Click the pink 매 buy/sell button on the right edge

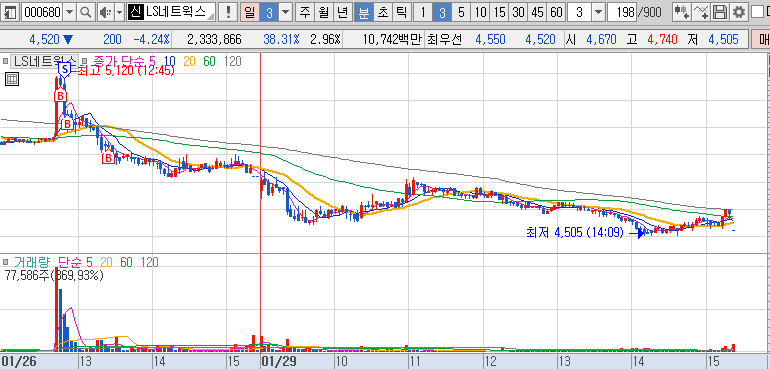pyautogui.click(x=761, y=40)
